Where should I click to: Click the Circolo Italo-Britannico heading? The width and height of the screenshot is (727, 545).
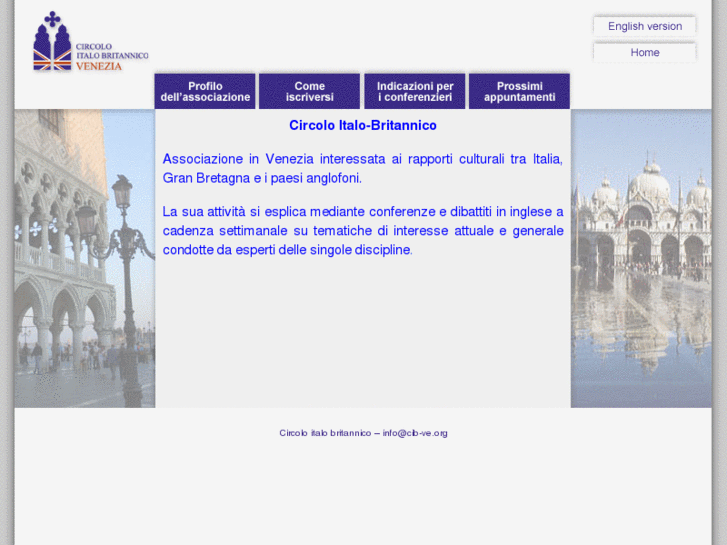[363, 125]
